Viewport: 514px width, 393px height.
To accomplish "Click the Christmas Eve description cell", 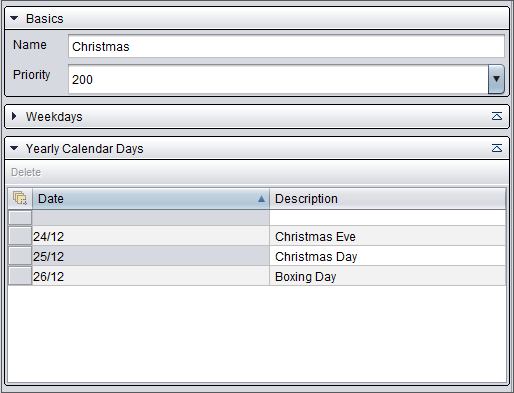I will point(388,236).
